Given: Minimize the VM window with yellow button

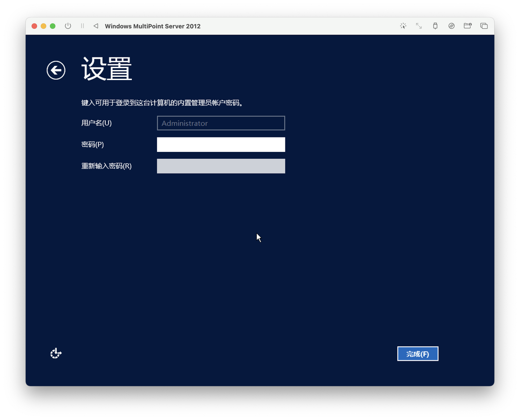Looking at the screenshot, I should point(43,26).
